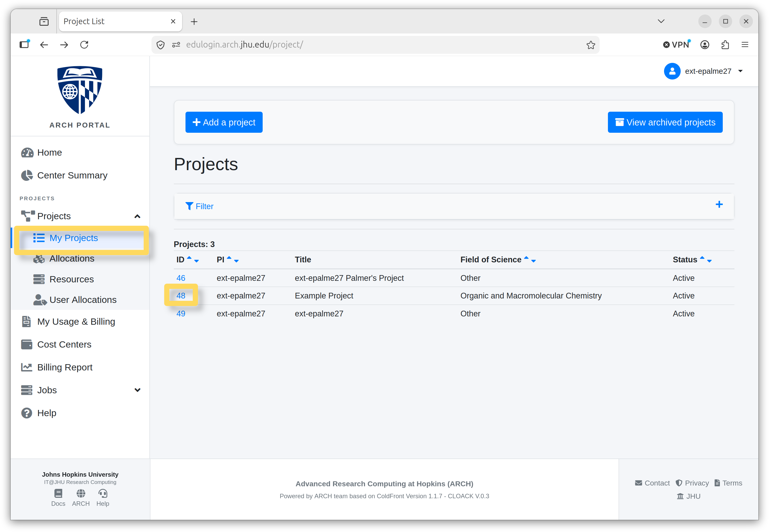Click ext-epalme27 Palmer's Project title
Screen dimensions: 769x532
(x=349, y=278)
